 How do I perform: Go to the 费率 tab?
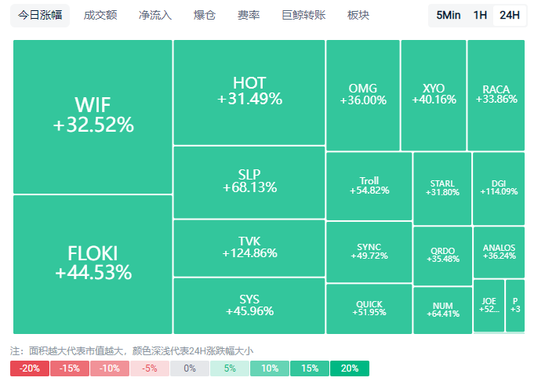(x=249, y=16)
